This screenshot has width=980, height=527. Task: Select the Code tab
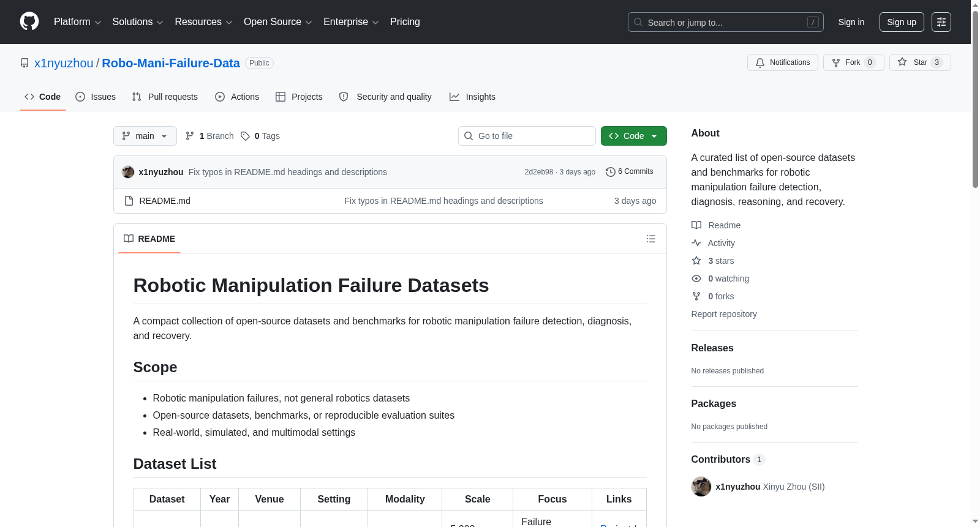tap(43, 97)
